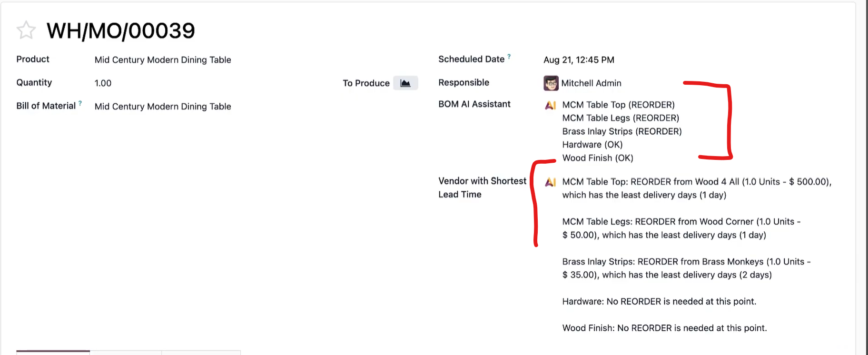This screenshot has height=355, width=868.
Task: Click the Quantity value 1.00
Action: 103,83
